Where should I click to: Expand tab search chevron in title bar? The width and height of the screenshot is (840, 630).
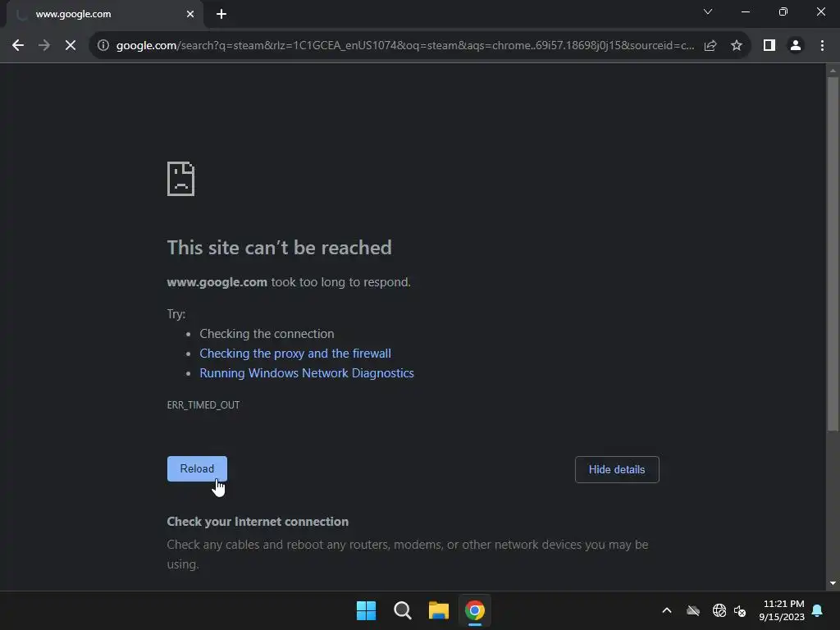click(x=708, y=11)
